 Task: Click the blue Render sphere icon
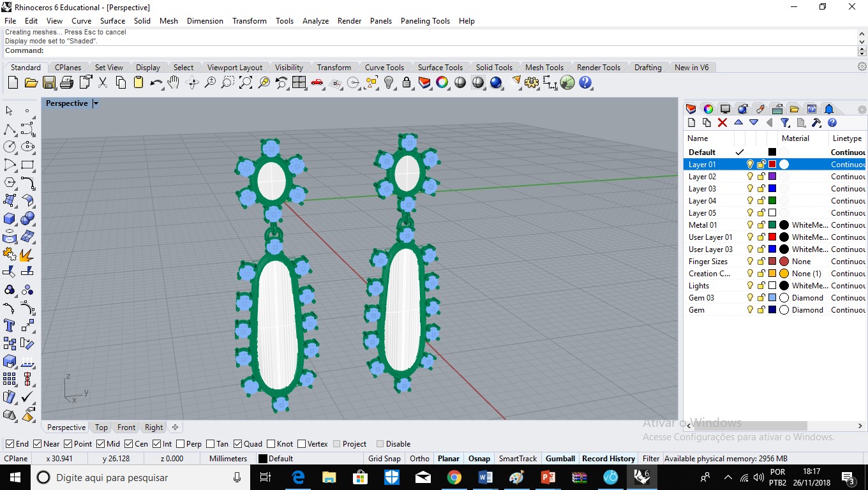point(496,82)
